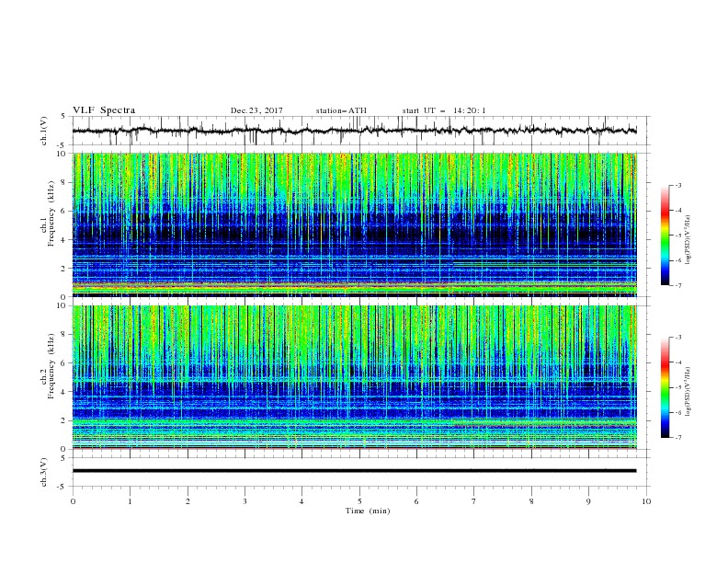Click the 'VLF Spectra' title text

pyautogui.click(x=104, y=110)
